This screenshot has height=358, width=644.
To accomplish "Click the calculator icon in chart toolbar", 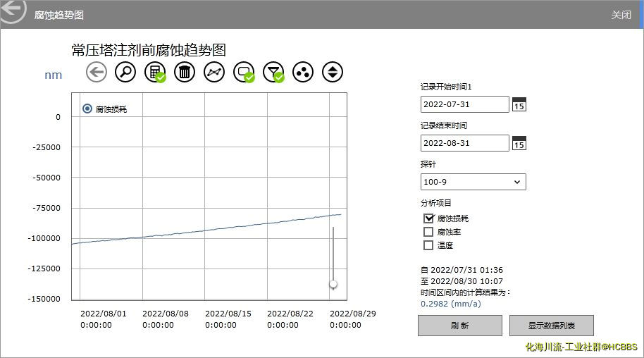I will (154, 72).
